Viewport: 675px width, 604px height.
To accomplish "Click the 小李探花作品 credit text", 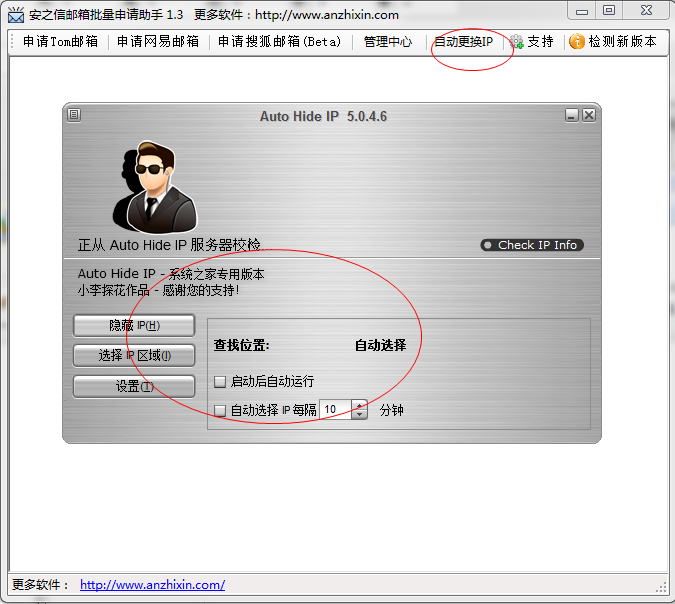I will click(x=113, y=290).
